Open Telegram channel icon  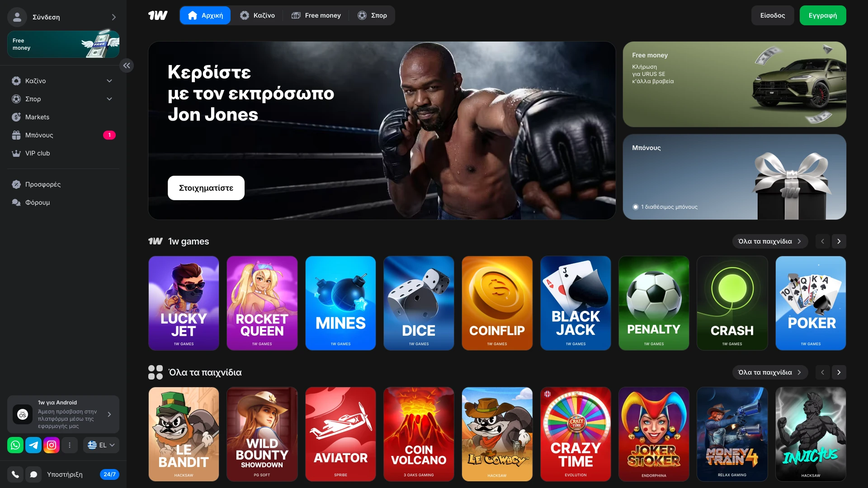[x=33, y=445]
